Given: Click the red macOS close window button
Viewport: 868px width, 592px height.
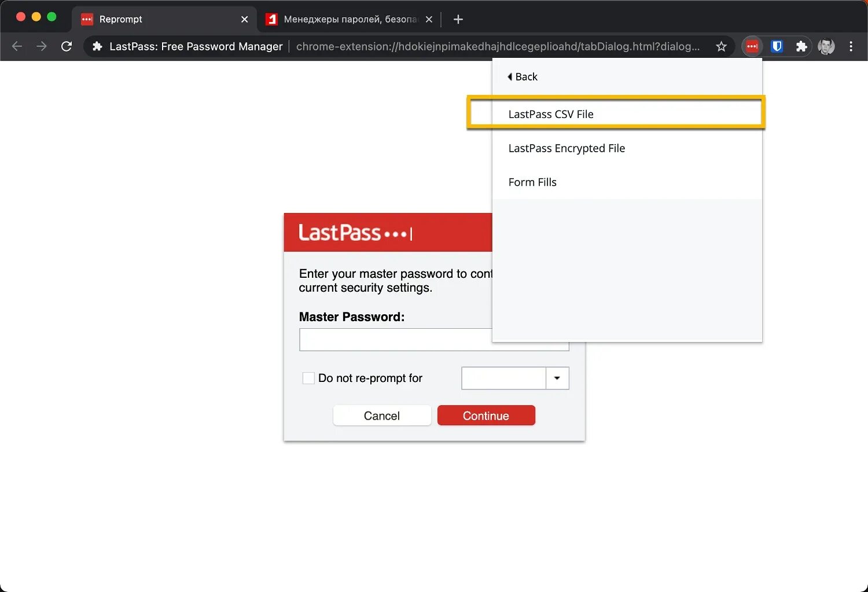Looking at the screenshot, I should point(21,17).
